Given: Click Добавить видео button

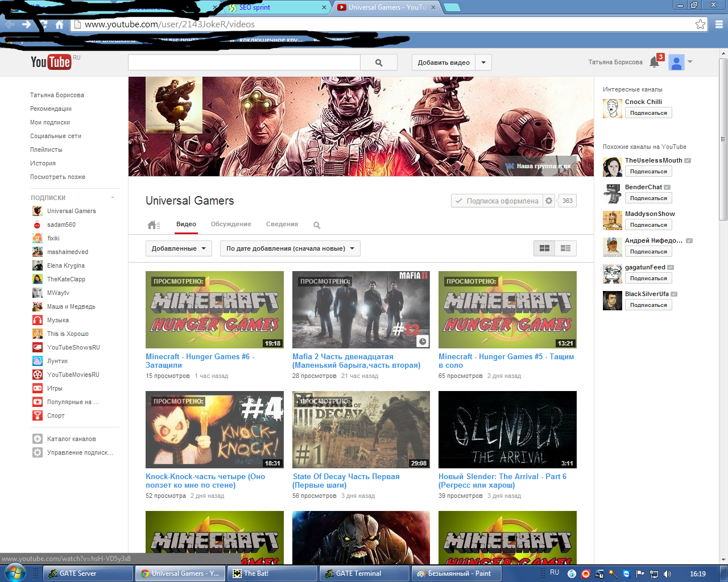Looking at the screenshot, I should pyautogui.click(x=444, y=63).
